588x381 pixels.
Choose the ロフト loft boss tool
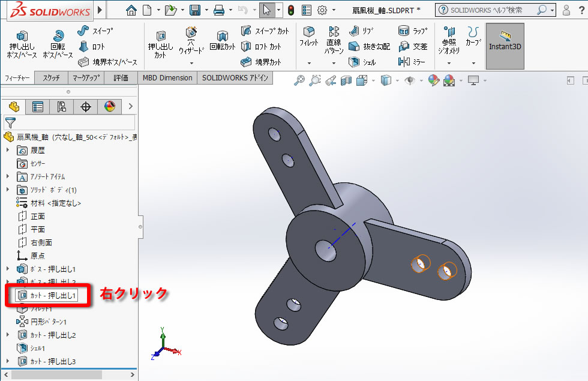point(91,47)
